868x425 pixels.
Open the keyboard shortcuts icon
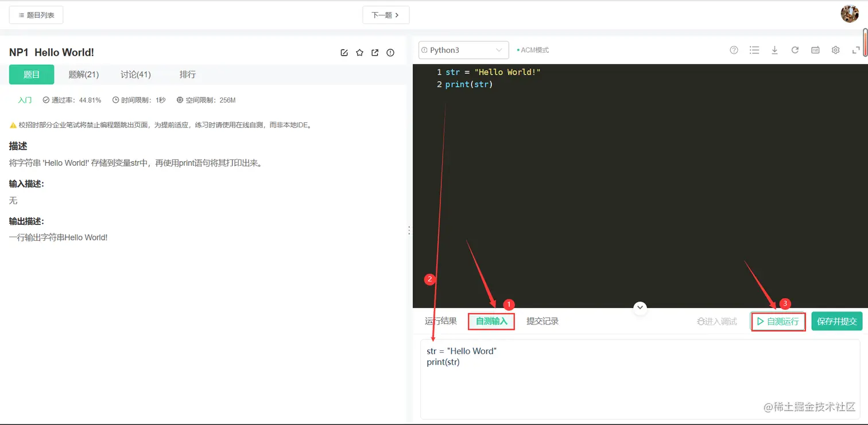[815, 50]
